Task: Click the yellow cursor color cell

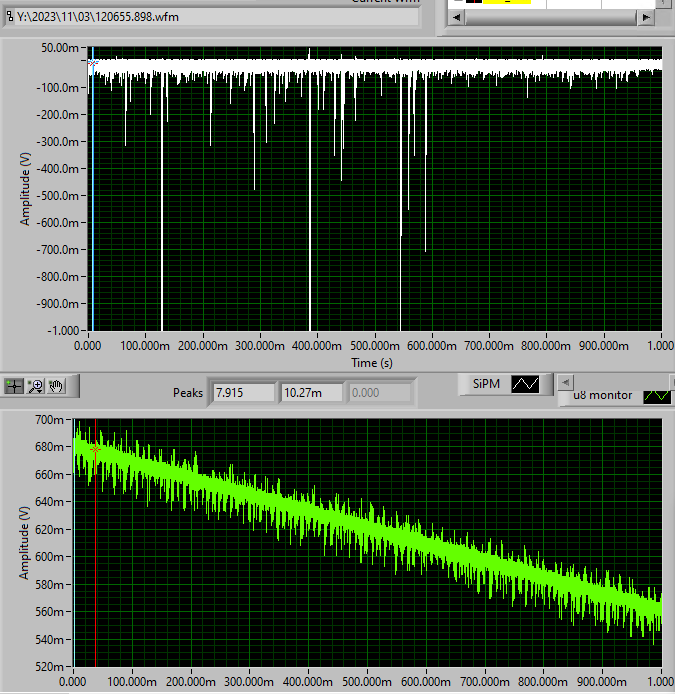Action: (x=507, y=2)
